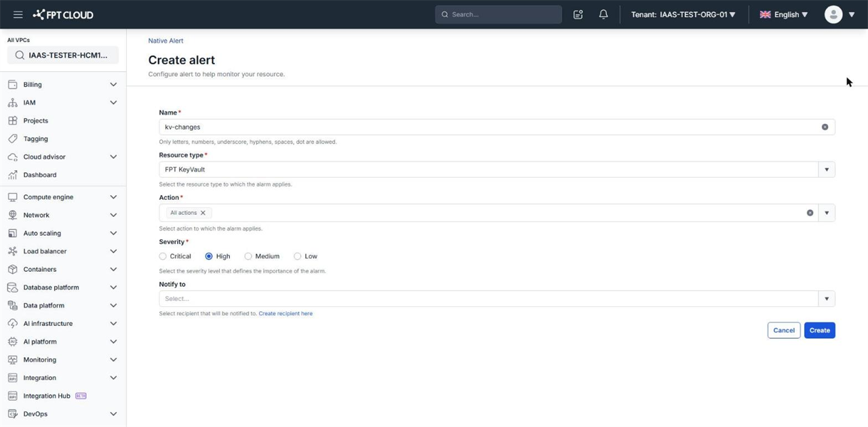The image size is (868, 427).
Task: Go back via Native Alert breadcrumb
Action: pos(165,41)
